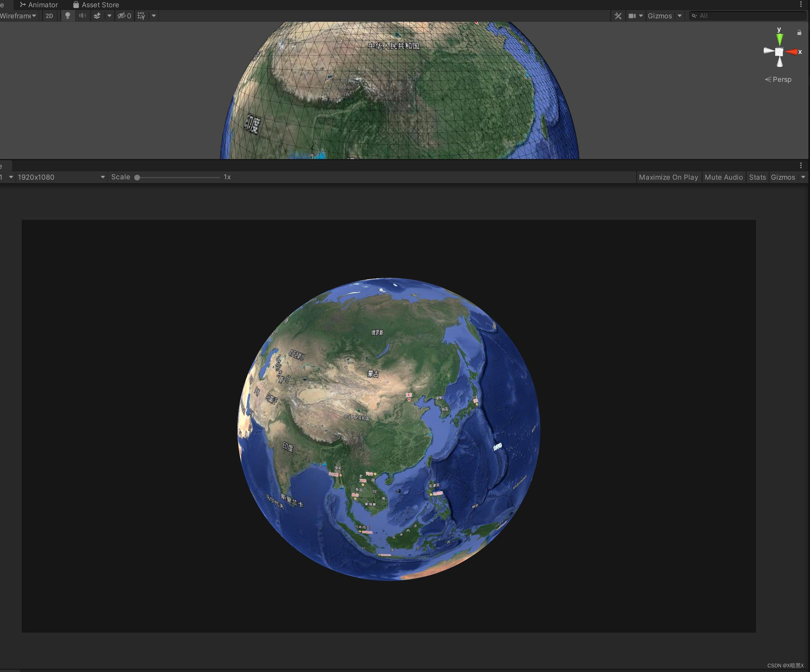Open the 1920x1080 resolution dropdown

tap(62, 177)
